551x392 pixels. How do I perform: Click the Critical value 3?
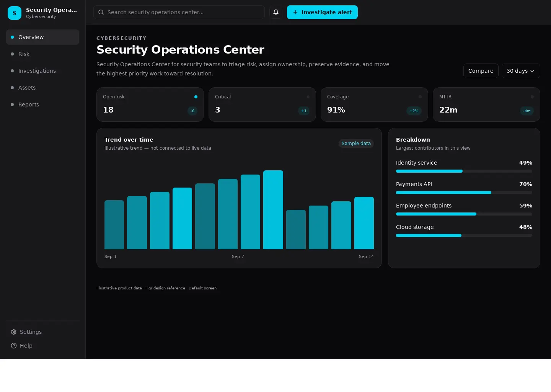218,110
